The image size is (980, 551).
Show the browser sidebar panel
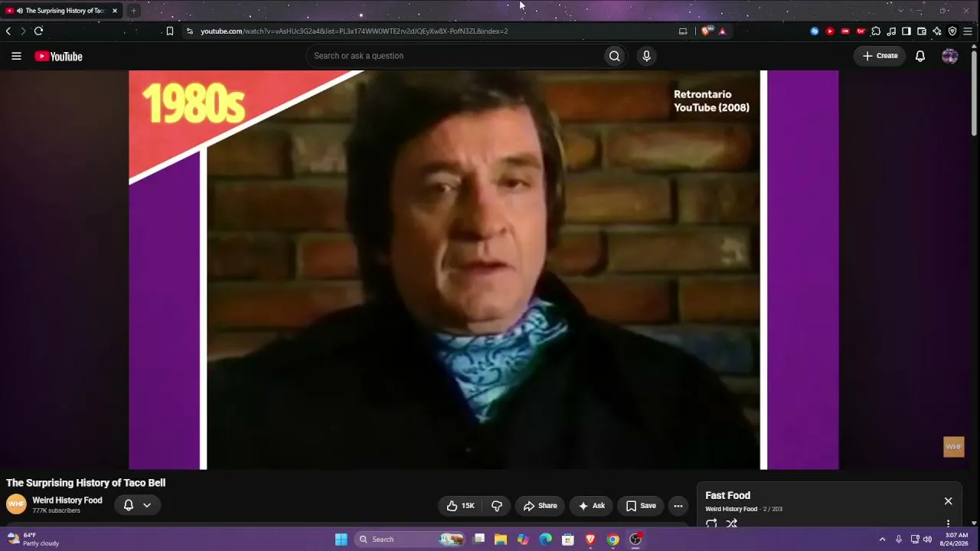906,31
